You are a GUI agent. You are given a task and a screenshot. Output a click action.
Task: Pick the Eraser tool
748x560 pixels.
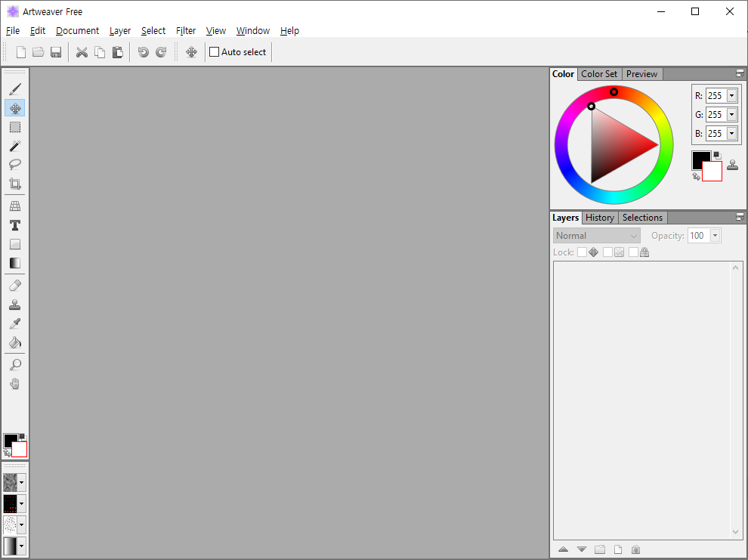[x=15, y=286]
